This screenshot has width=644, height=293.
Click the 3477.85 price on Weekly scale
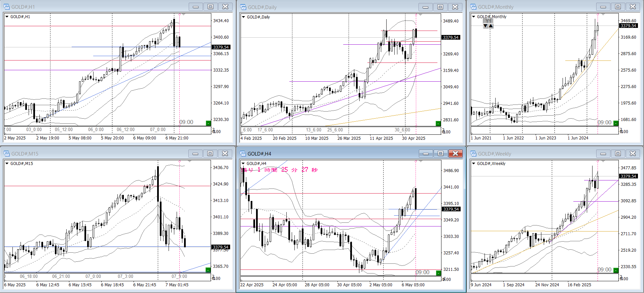[629, 168]
